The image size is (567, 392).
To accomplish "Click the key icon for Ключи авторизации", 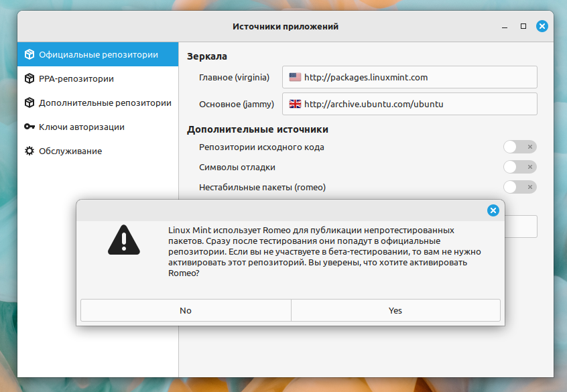I will 29,127.
